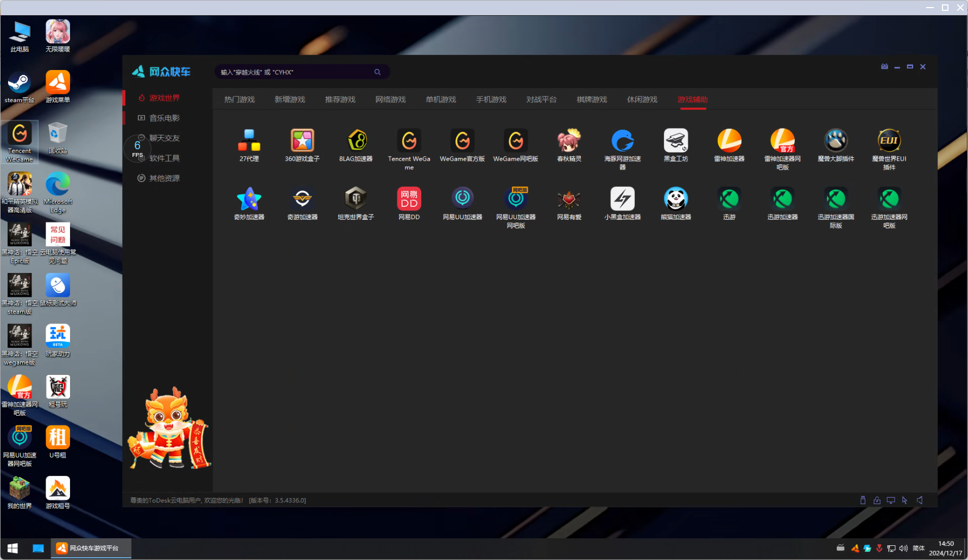968x560 pixels.
Task: Launch 熊猫加速器
Action: [x=675, y=203]
